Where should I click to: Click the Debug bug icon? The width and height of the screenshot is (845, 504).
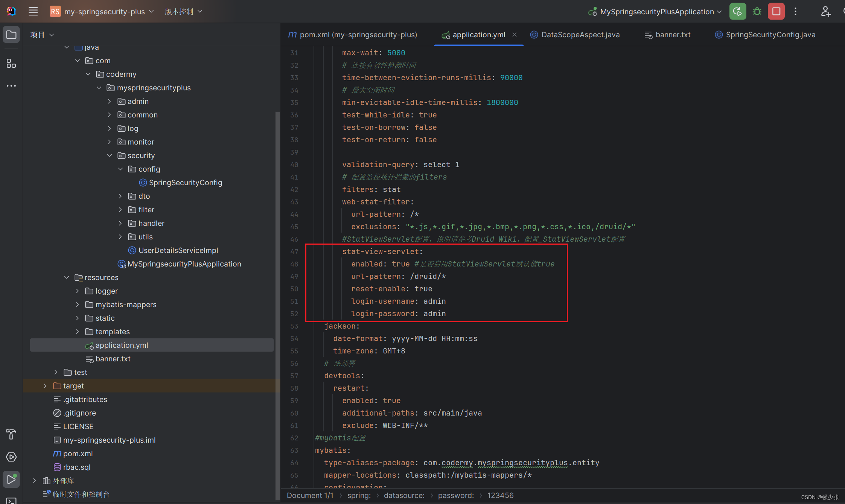757,11
